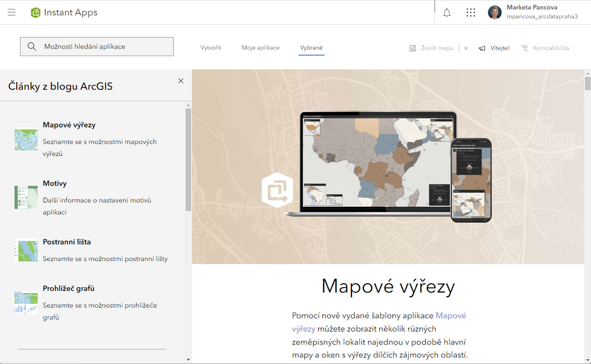Click the Články z blogu ArcGIS heading

coord(60,86)
